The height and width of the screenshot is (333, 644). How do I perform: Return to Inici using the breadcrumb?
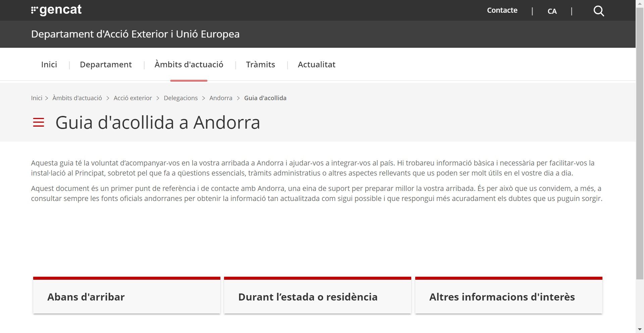37,98
